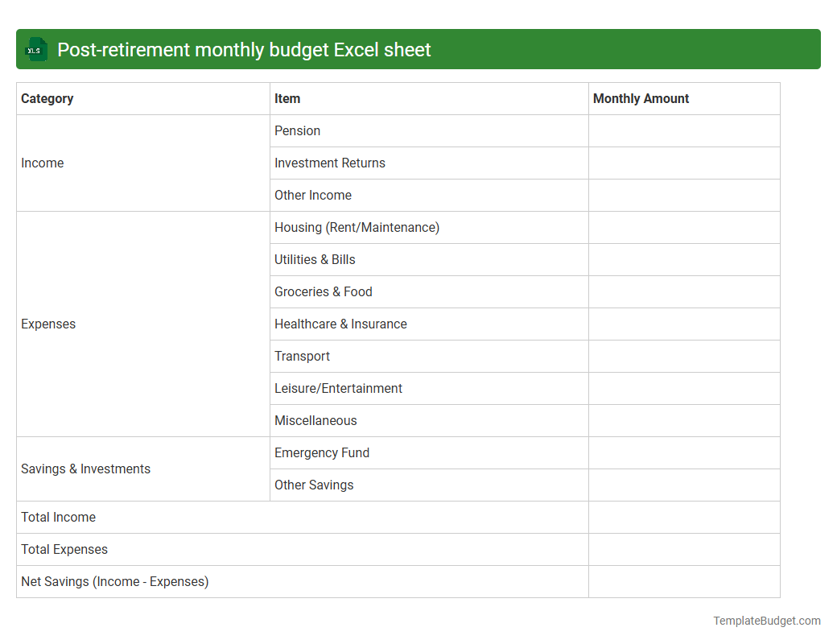
Task: Click the Total Income row
Action: (x=58, y=517)
